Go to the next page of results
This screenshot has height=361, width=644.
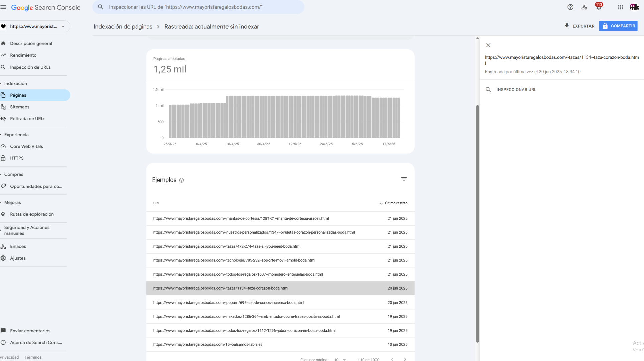click(405, 359)
